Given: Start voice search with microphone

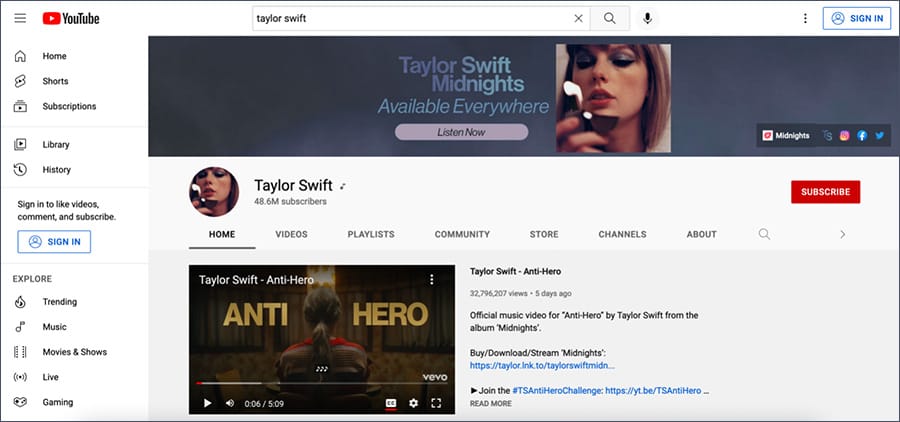Looking at the screenshot, I should 647,18.
